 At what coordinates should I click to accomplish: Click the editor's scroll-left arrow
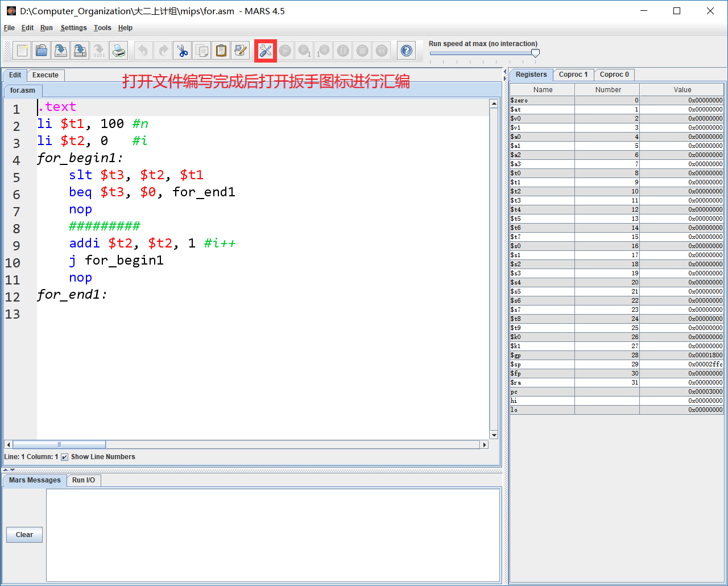[8, 445]
